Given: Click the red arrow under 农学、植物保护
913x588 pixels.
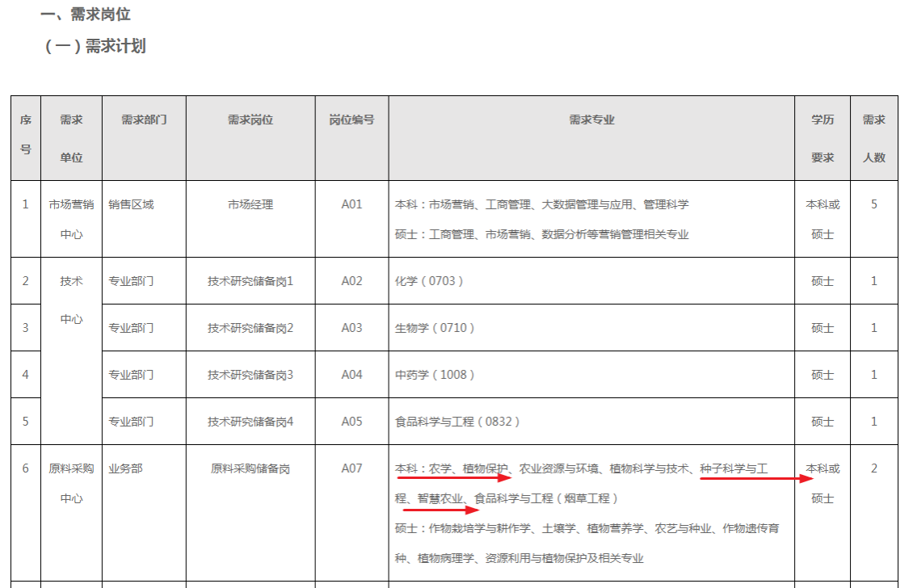Looking at the screenshot, I should click(x=455, y=478).
